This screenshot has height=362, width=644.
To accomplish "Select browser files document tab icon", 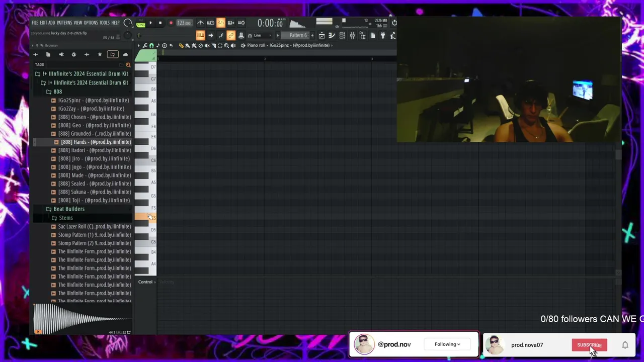I will tap(48, 54).
